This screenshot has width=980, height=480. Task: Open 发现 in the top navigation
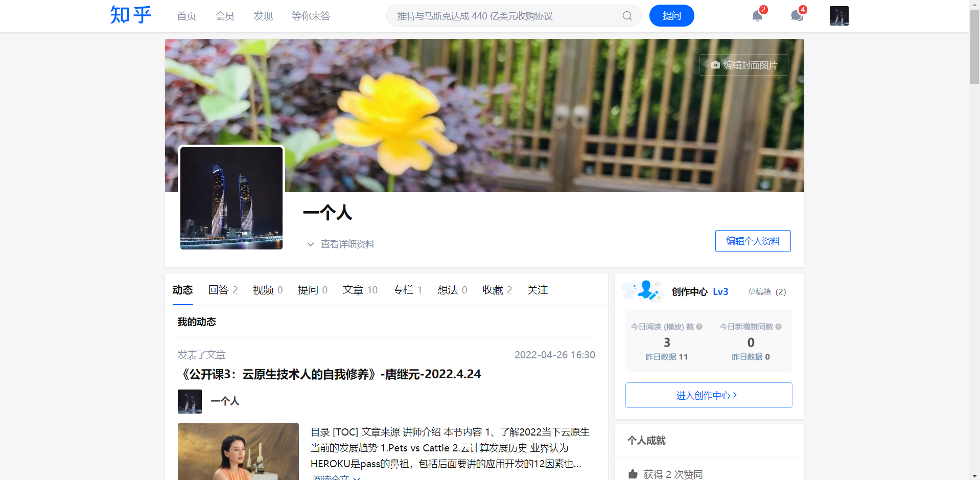[x=263, y=16]
